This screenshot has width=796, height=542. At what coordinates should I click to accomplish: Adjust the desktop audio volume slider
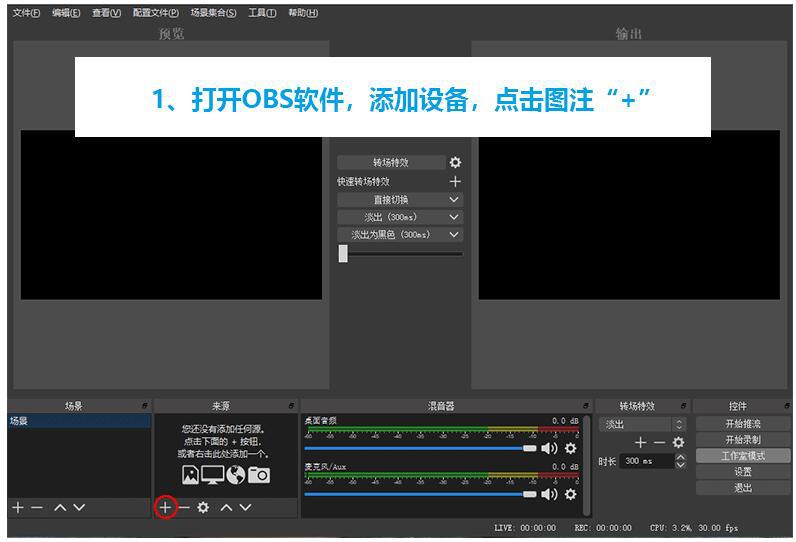(x=420, y=448)
